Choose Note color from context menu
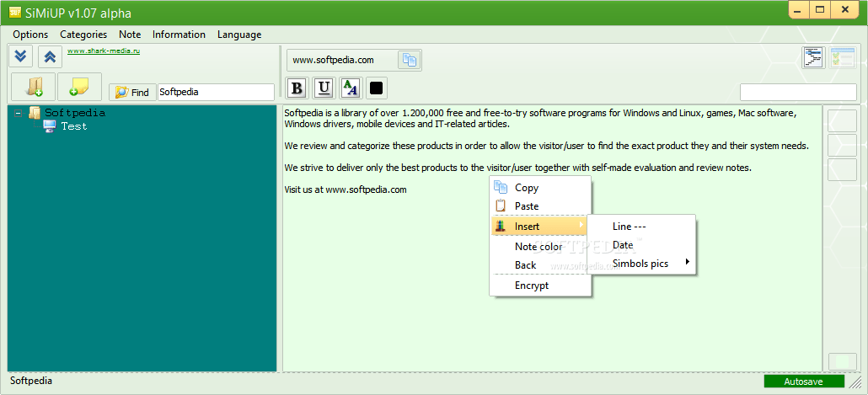Viewport: 868px width, 395px height. pyautogui.click(x=540, y=247)
